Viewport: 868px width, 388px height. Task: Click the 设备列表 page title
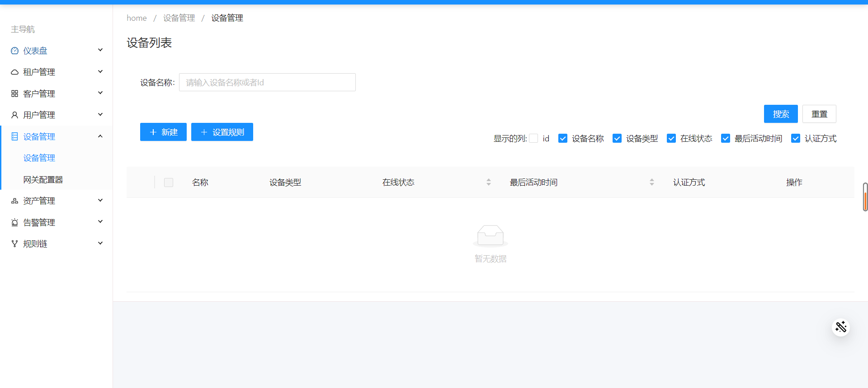pyautogui.click(x=149, y=43)
